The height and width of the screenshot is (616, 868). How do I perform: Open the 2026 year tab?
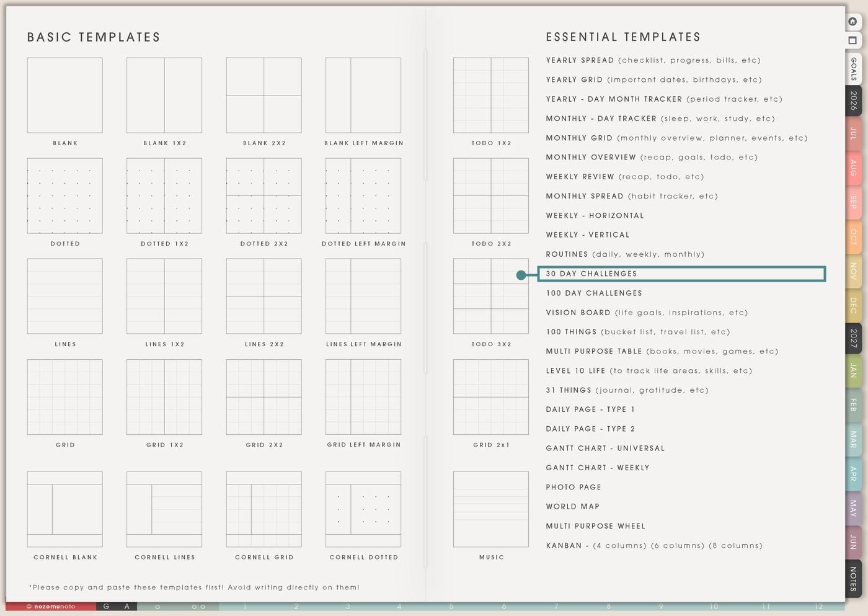[x=853, y=100]
